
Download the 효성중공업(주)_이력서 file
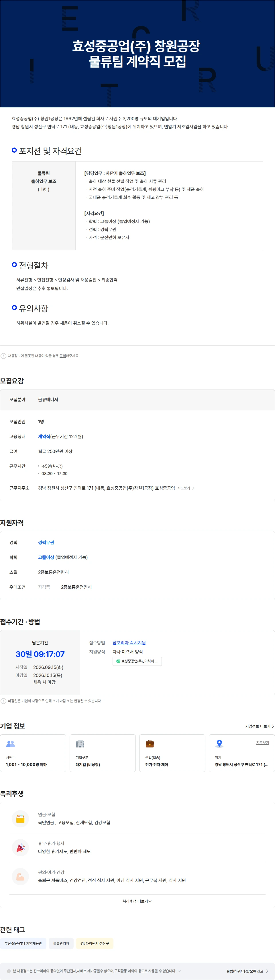[137, 661]
